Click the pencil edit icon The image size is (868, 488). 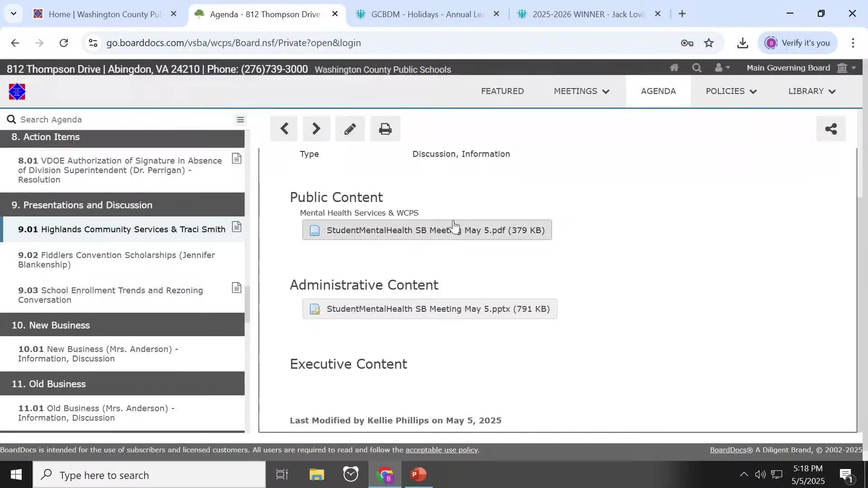(x=350, y=129)
